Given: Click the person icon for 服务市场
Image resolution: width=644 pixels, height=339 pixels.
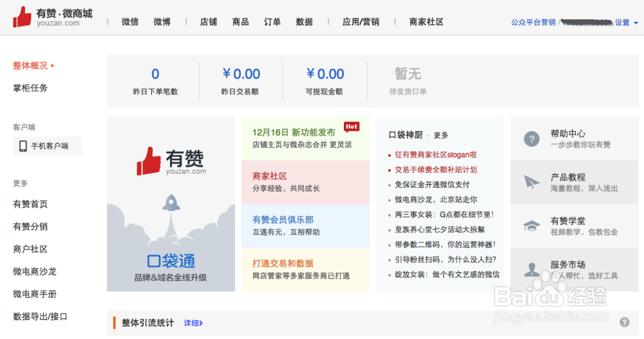Looking at the screenshot, I should (x=531, y=270).
